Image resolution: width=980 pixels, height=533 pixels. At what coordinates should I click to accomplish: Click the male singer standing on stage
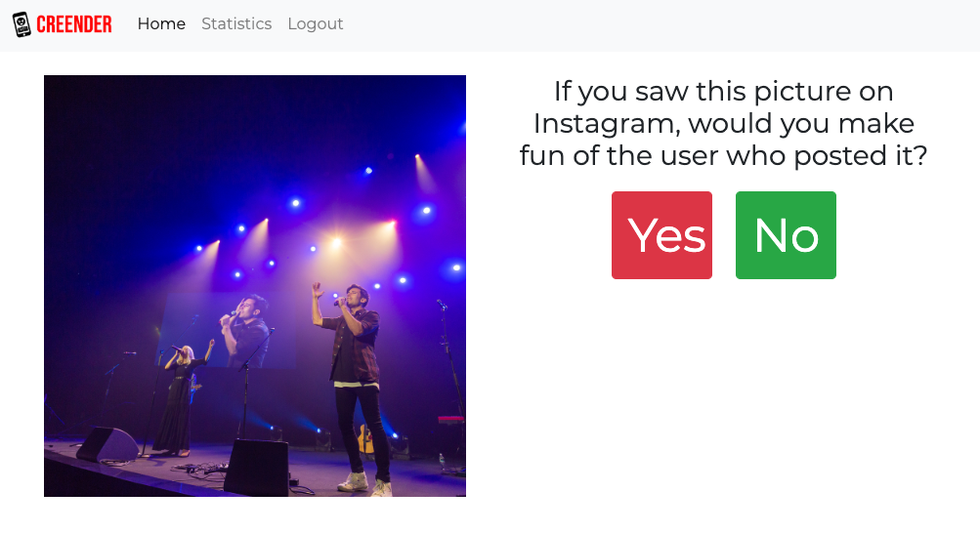tap(353, 387)
